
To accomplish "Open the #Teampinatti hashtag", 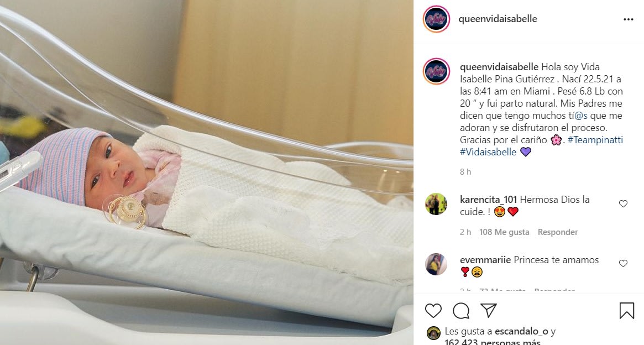I will pos(595,140).
